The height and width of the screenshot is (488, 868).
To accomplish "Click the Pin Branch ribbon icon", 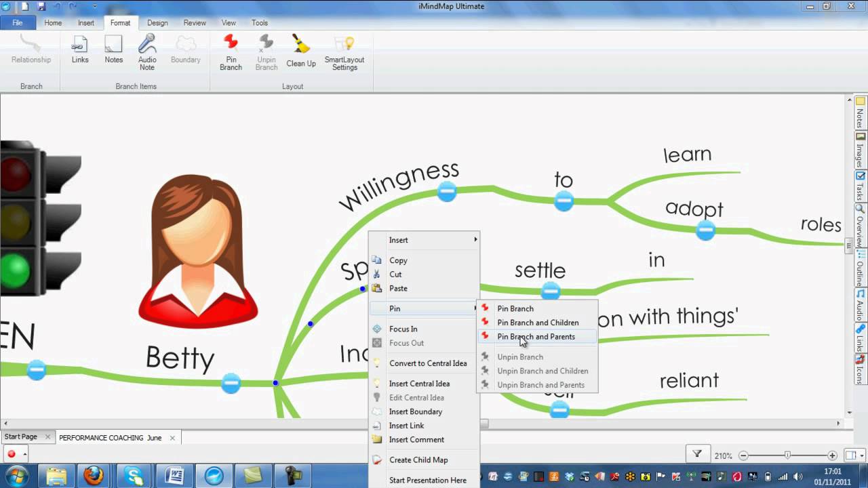I will pos(231,53).
